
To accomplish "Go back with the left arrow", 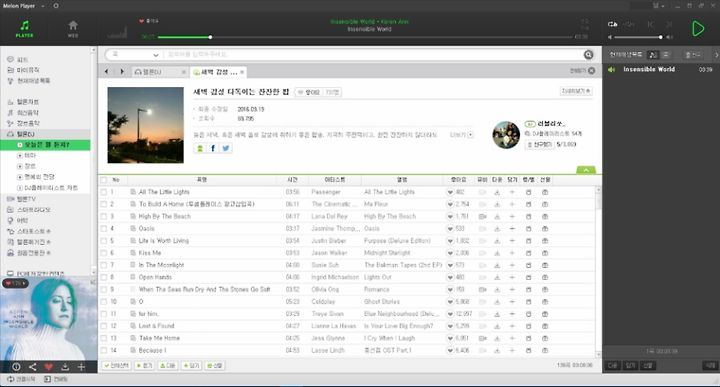I will point(107,72).
